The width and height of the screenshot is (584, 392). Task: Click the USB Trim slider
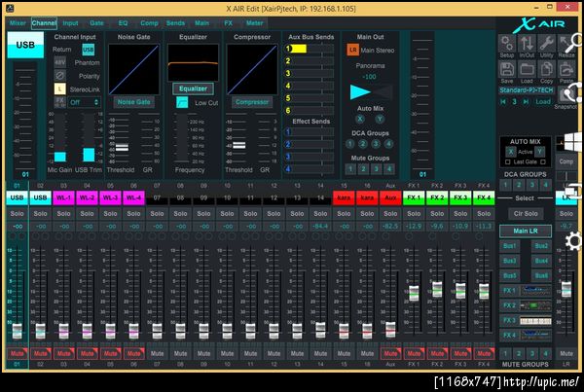pos(89,138)
